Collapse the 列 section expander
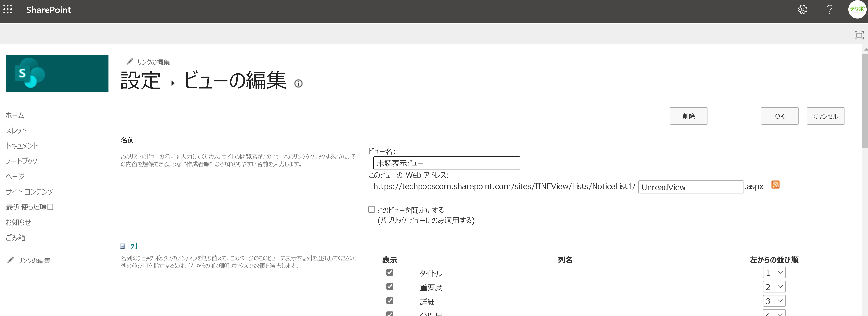 pyautogui.click(x=123, y=246)
